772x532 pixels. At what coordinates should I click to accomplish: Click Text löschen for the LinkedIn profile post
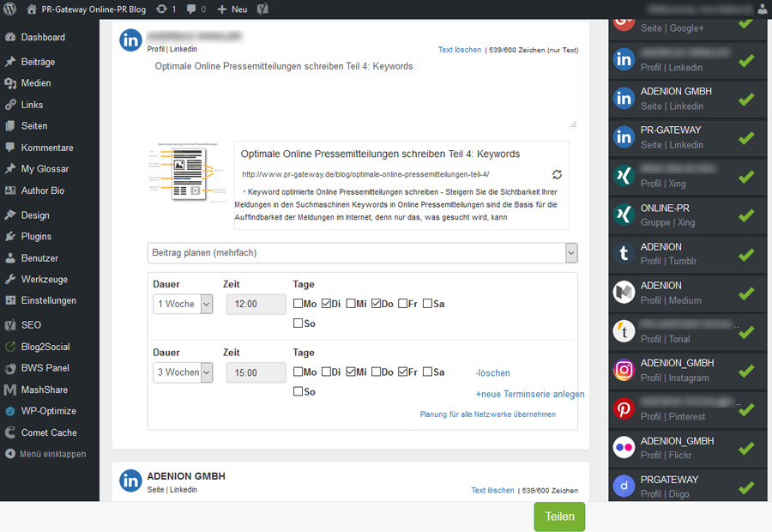[460, 50]
